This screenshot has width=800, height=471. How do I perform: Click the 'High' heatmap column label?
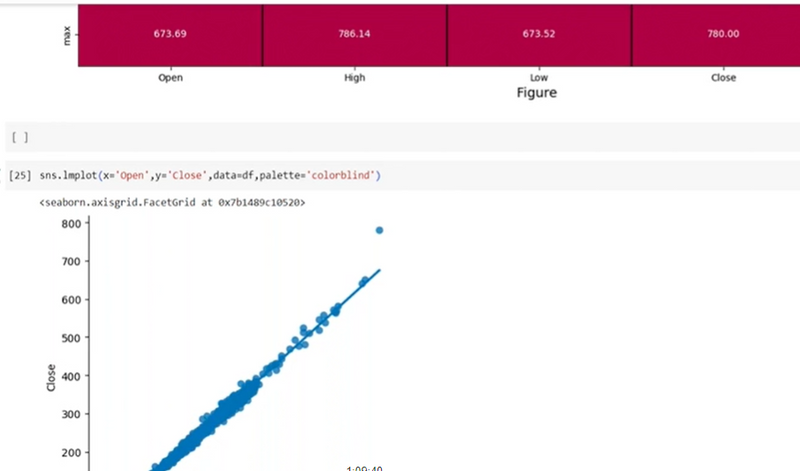(354, 77)
